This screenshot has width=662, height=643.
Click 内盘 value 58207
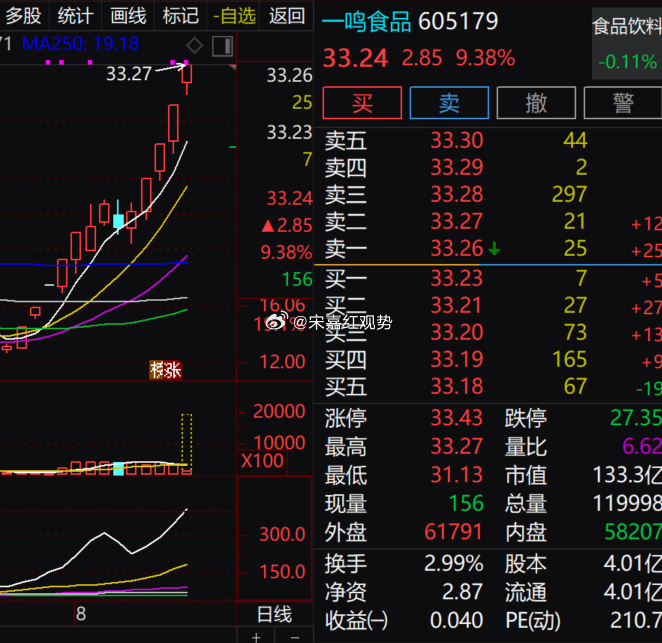tap(633, 532)
